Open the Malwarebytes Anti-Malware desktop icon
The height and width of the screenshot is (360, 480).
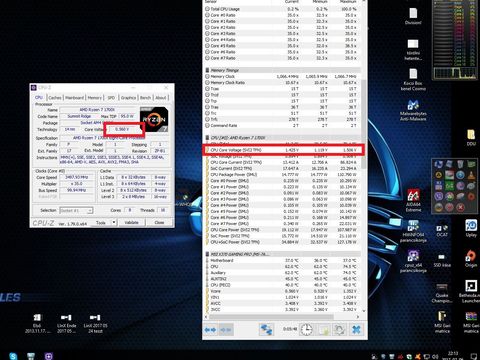click(413, 111)
